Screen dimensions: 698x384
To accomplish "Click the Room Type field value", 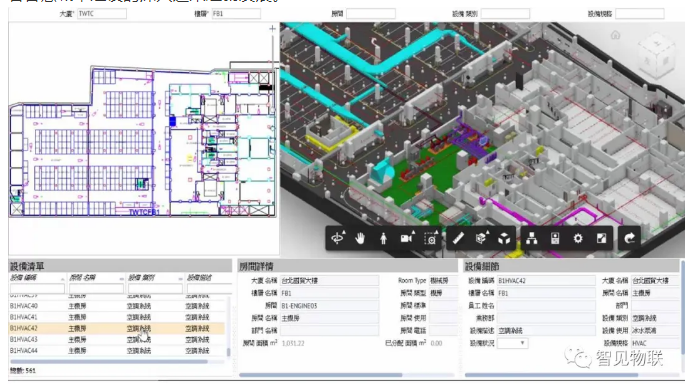I will coord(443,281).
